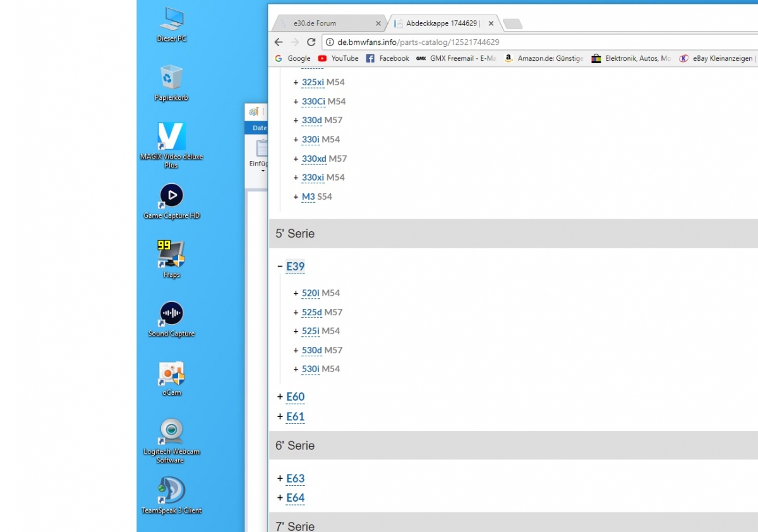Open the Papierkorb recycle bin

[171, 78]
